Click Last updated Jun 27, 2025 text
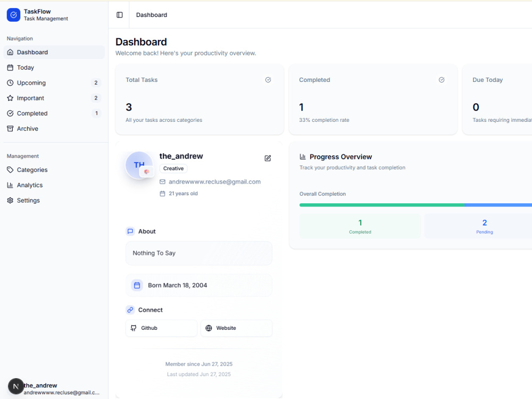 (199, 374)
